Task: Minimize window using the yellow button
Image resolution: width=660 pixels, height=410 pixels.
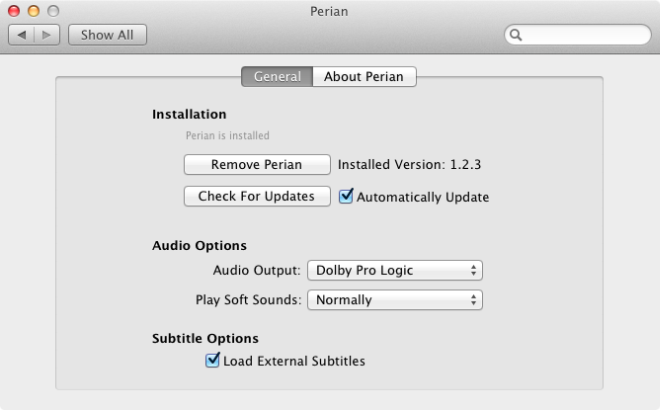Action: 34,11
